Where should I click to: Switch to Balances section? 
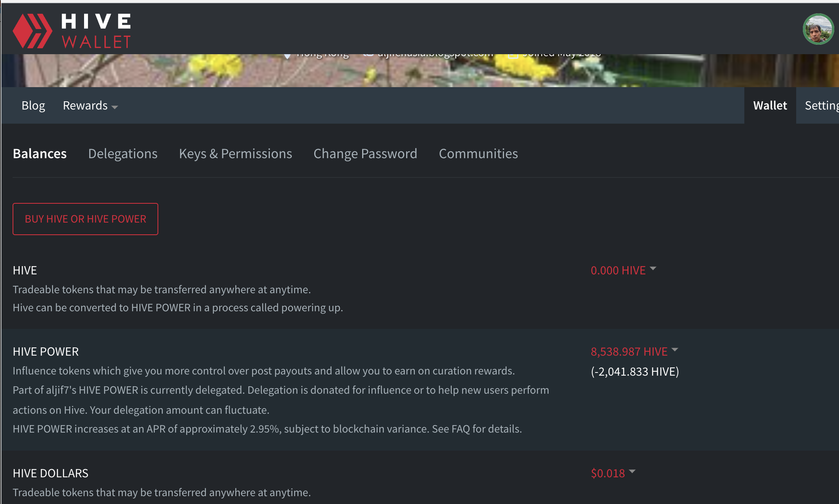(x=40, y=153)
